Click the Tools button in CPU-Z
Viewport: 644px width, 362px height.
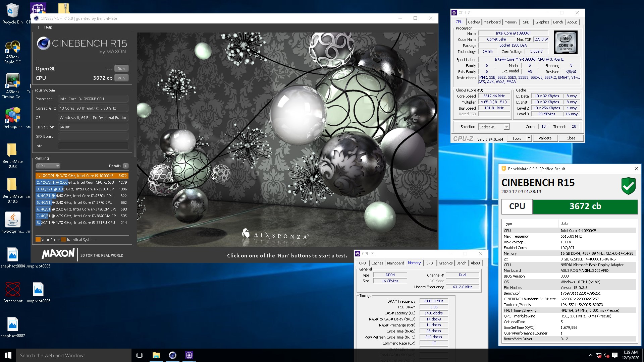[517, 138]
